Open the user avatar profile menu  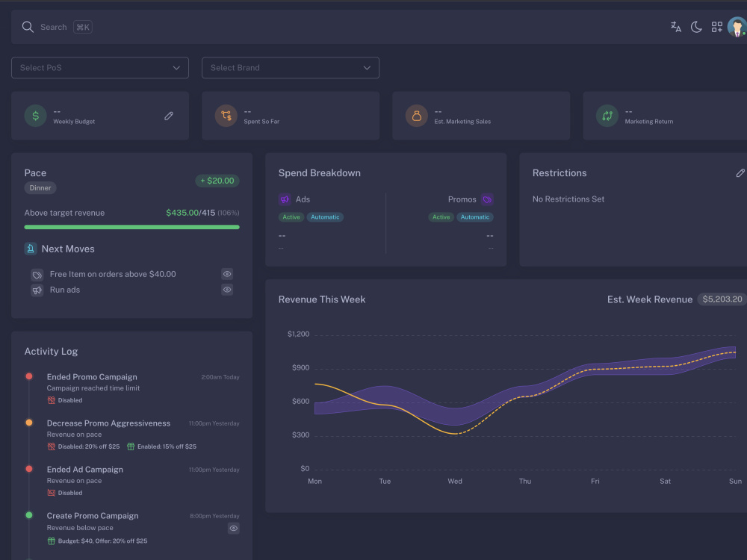[737, 27]
